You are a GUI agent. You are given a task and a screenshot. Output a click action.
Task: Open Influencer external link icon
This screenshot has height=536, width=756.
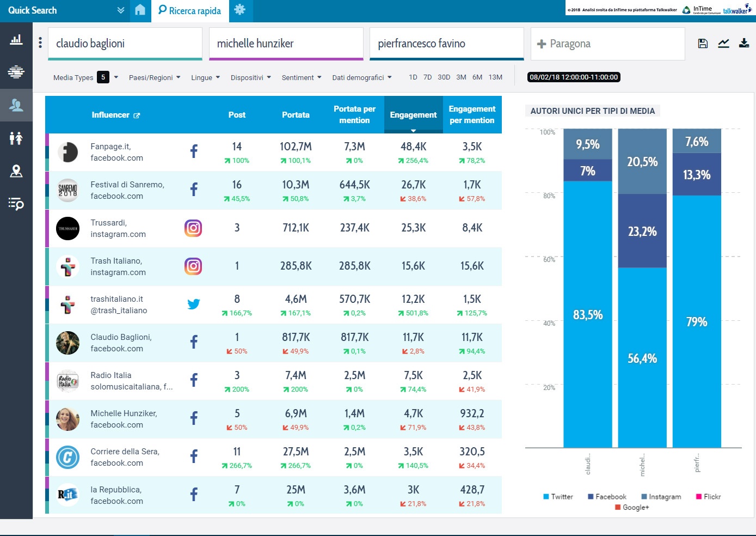[x=137, y=115]
